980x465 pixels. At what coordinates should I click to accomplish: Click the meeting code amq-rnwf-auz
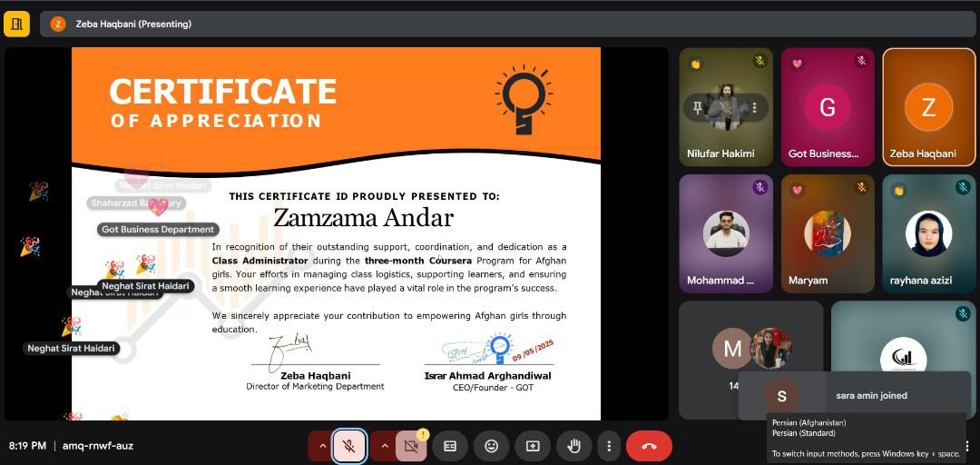97,446
